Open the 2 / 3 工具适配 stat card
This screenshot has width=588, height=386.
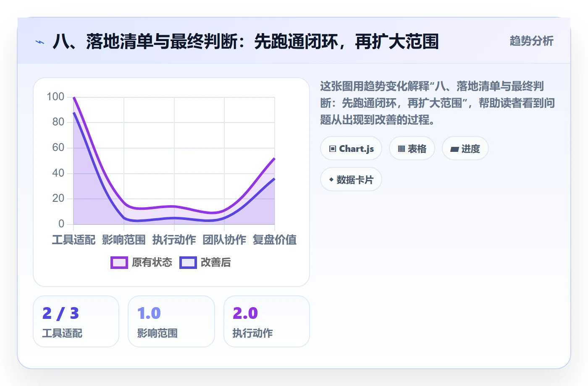pos(76,321)
